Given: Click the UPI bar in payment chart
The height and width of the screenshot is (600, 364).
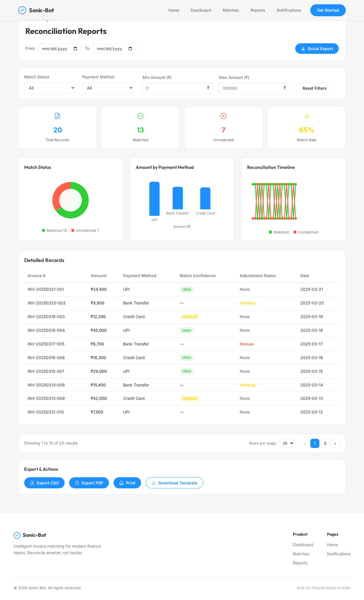Looking at the screenshot, I should [154, 199].
